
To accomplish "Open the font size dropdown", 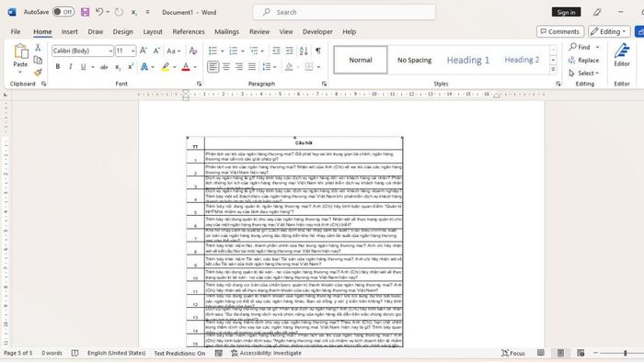I will pos(133,51).
